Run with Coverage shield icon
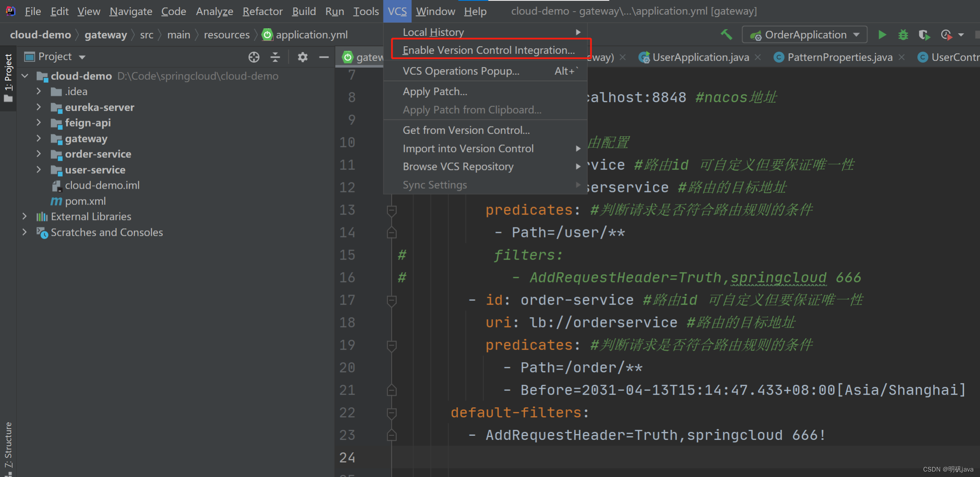Screen dimensions: 980x477 (x=924, y=35)
